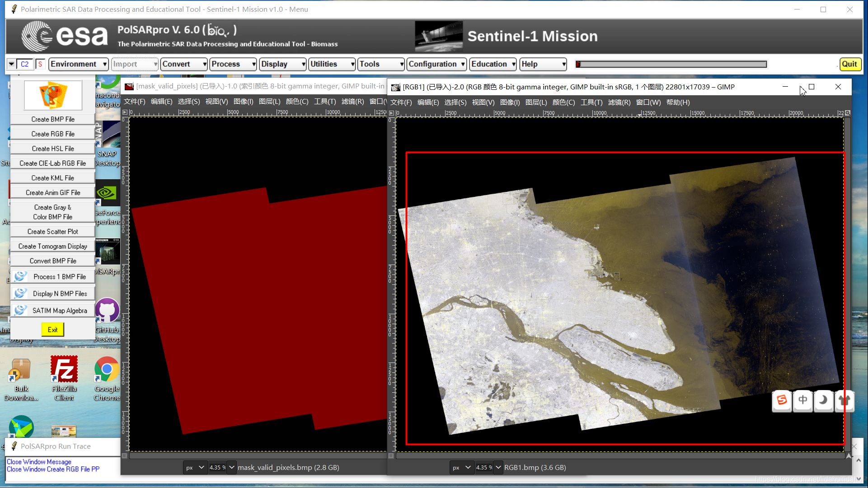Click the mask_valid_pixels.bmp status bar

[x=289, y=467]
